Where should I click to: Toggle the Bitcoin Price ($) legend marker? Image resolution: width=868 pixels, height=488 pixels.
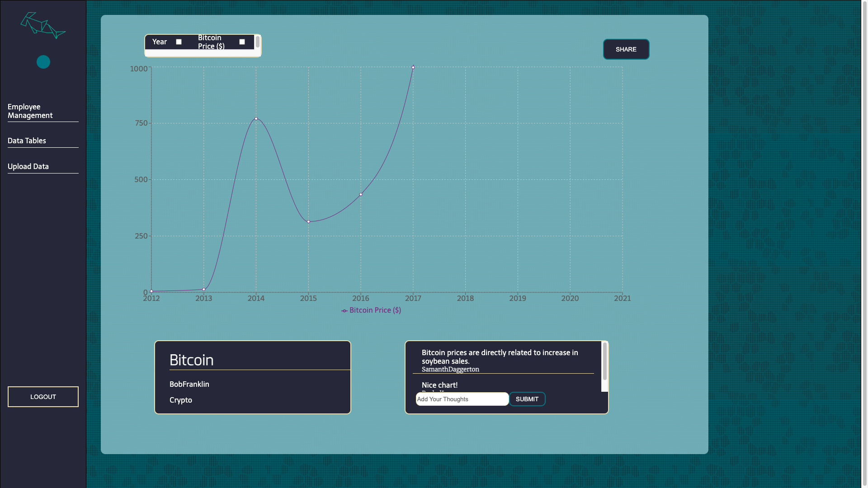pyautogui.click(x=345, y=310)
